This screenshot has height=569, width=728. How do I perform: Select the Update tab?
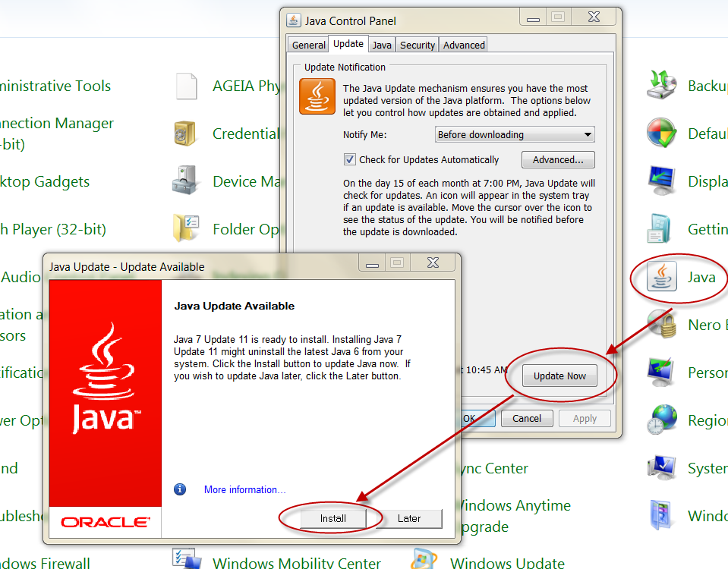coord(348,44)
